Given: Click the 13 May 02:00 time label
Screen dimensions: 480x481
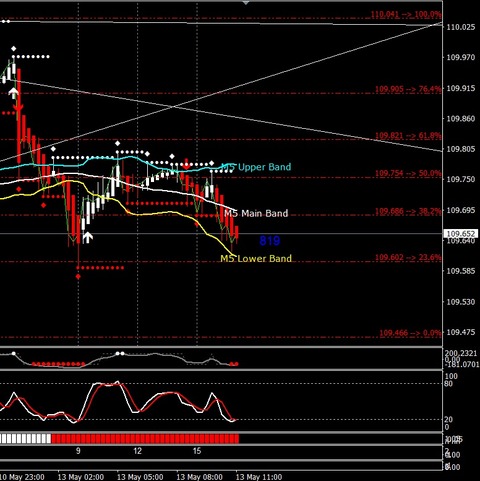Looking at the screenshot, I should point(81,477).
